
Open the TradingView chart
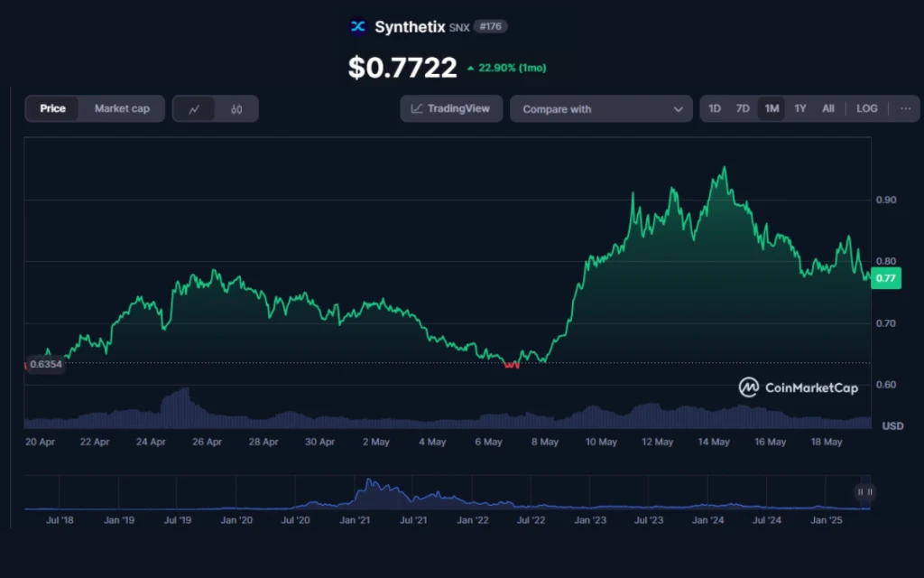(451, 108)
